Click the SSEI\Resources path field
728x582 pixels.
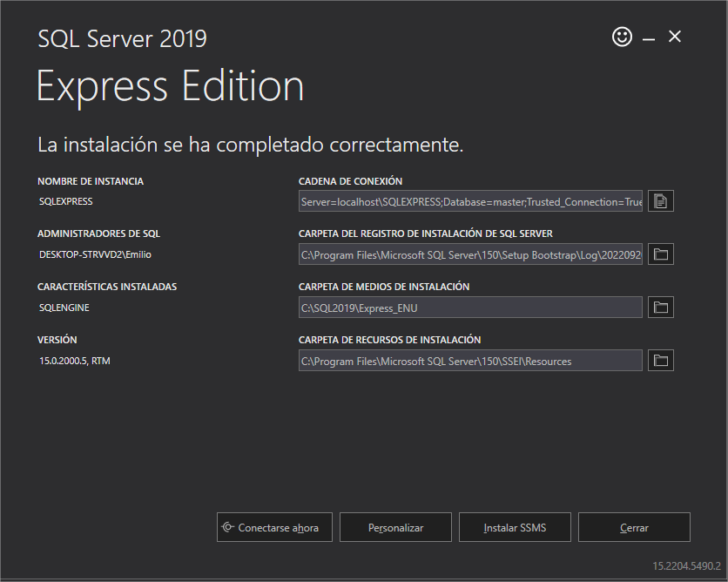pyautogui.click(x=470, y=361)
